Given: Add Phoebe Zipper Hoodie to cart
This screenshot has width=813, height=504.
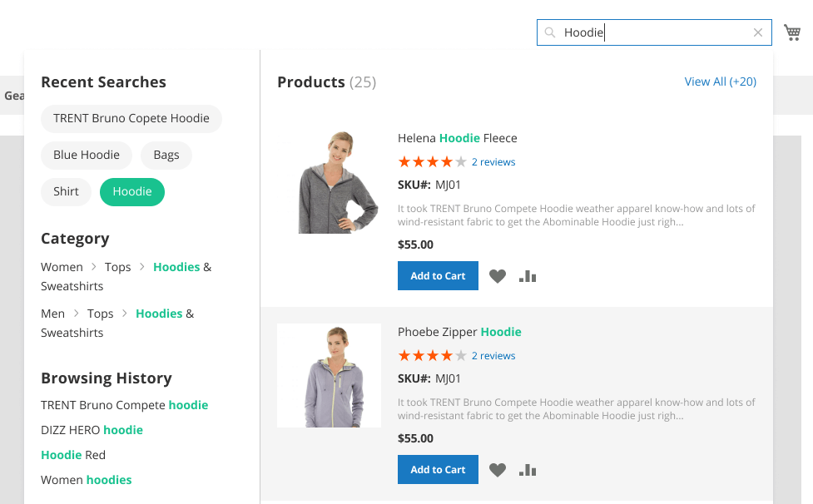Looking at the screenshot, I should point(438,469).
